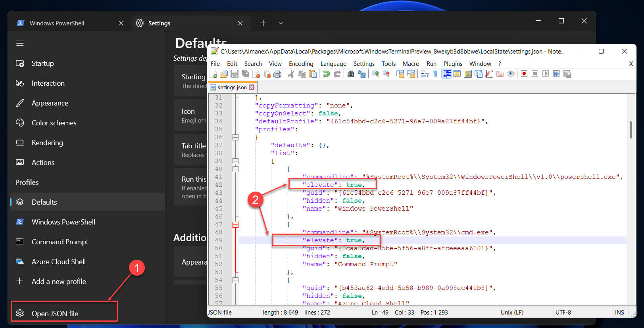Image resolution: width=644 pixels, height=328 pixels.
Task: Click the INS status bar indicator
Action: [619, 313]
